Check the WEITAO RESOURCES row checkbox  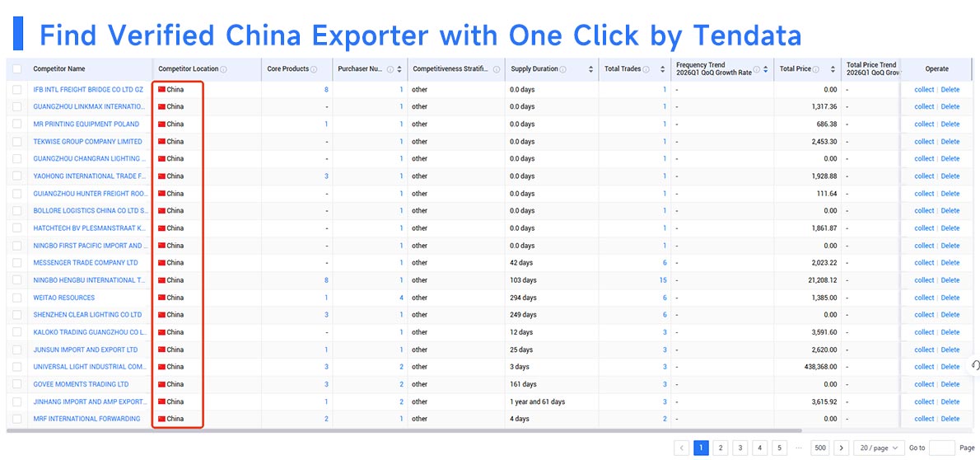(16, 298)
